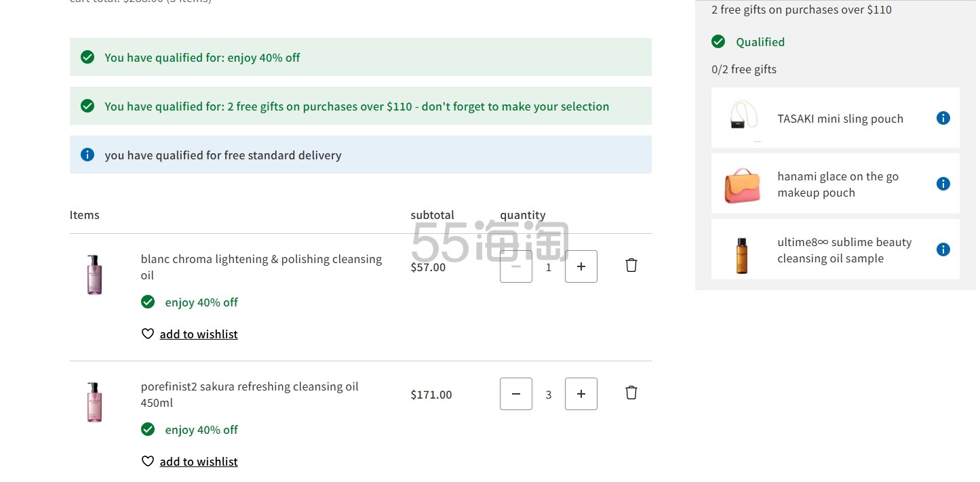Open info for TASAKI mini sling pouch
The width and height of the screenshot is (980, 482).
(x=943, y=118)
